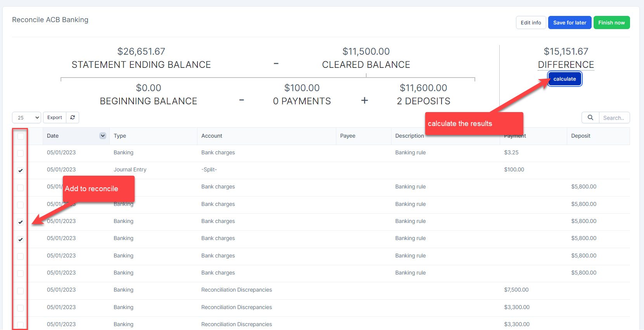Viewport: 644px width, 330px height.
Task: Uncheck the Journal Entry row checkbox
Action: tap(21, 170)
